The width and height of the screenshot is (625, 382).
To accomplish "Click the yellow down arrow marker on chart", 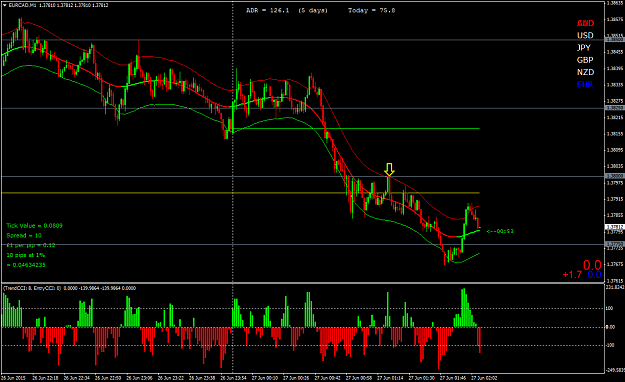I will click(x=389, y=169).
